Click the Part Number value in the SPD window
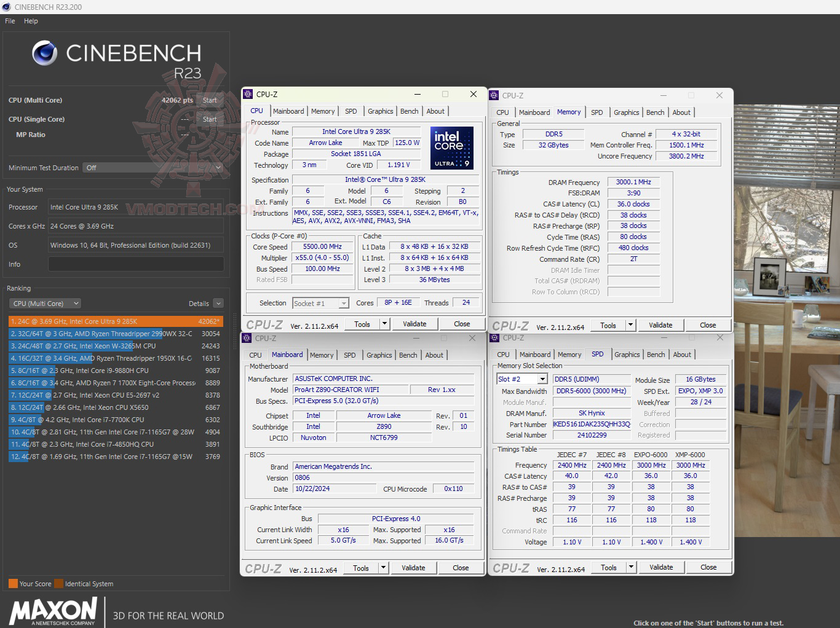 coord(592,424)
